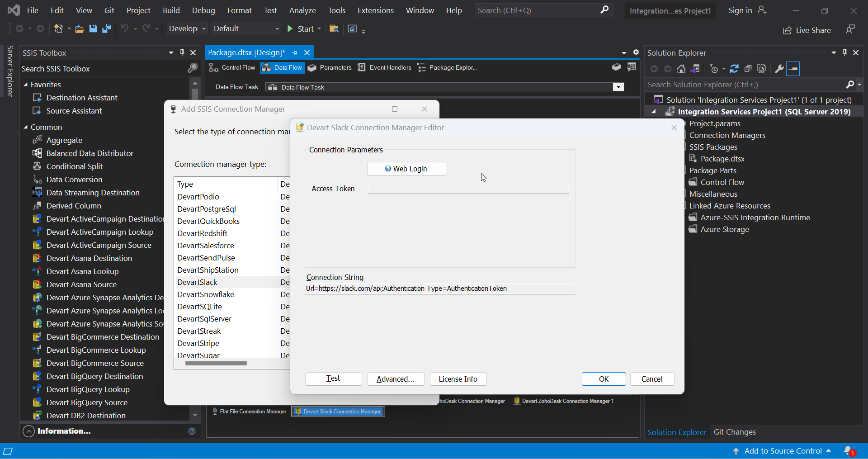Open the Data Flow Task dropdown arrow
Viewport: 868px width, 459px height.
click(x=618, y=87)
